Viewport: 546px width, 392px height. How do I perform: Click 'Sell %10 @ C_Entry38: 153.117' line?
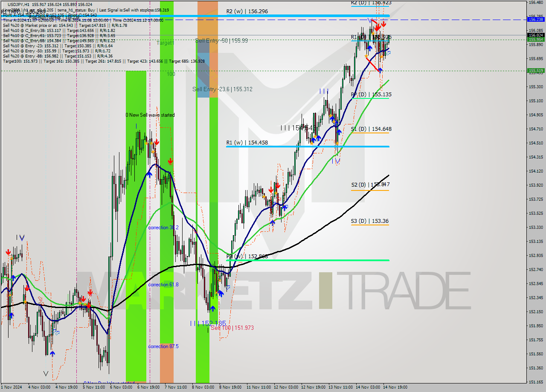[59, 31]
